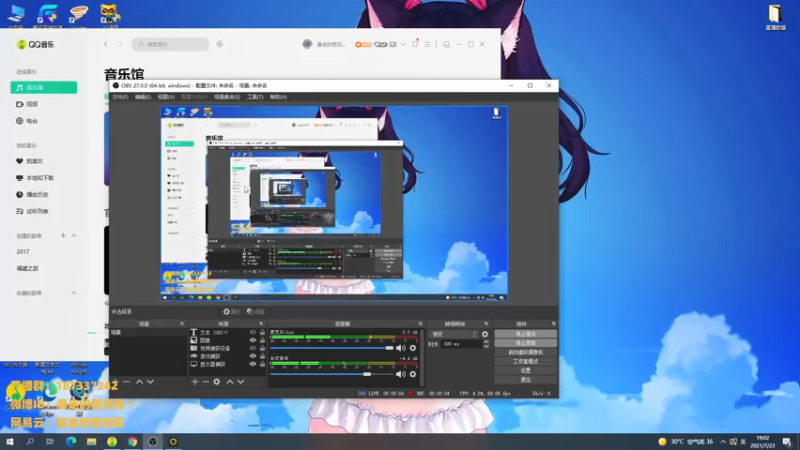This screenshot has height=450, width=800.
Task: Add a new source with plus icon
Action: [x=194, y=382]
